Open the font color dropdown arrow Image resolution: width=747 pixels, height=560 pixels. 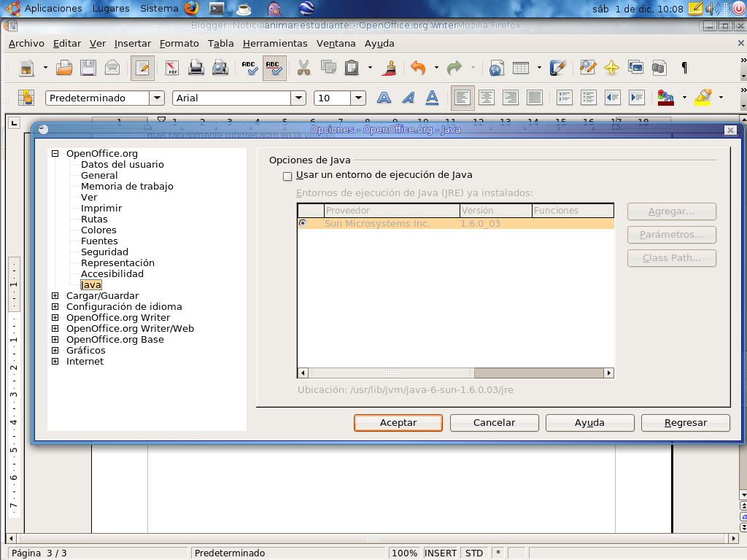tap(684, 98)
